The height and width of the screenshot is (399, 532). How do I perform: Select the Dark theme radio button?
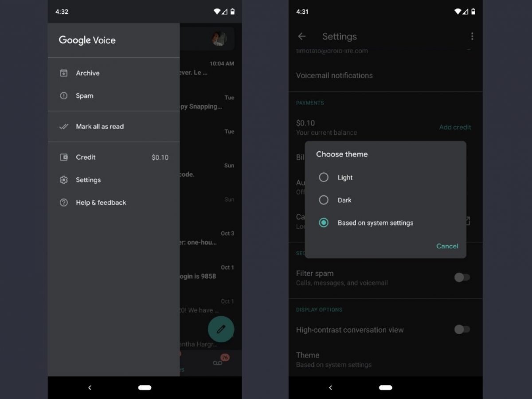point(324,200)
